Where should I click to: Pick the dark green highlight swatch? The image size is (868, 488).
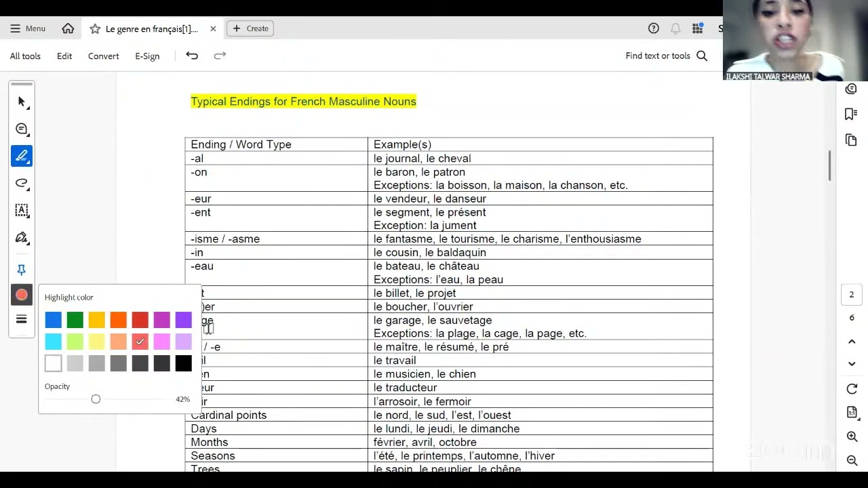click(x=75, y=320)
